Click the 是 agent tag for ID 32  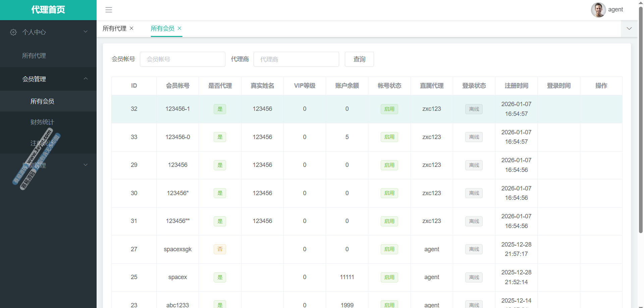tap(220, 109)
